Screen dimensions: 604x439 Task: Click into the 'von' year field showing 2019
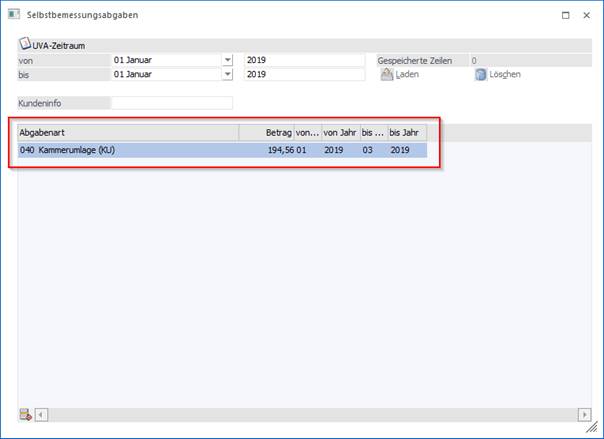coord(304,60)
